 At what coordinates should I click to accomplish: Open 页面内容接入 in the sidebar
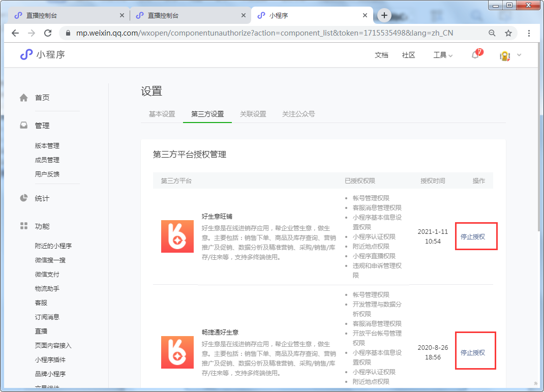click(53, 346)
